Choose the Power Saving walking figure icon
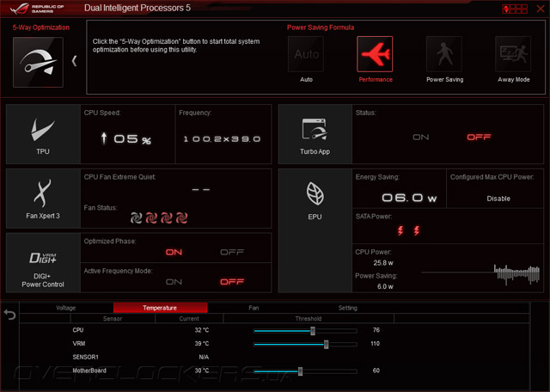This screenshot has width=550, height=392. [x=444, y=54]
